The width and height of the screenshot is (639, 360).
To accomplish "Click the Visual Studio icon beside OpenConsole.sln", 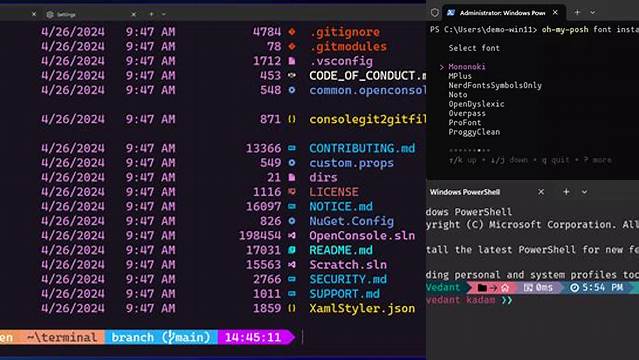I will (292, 235).
